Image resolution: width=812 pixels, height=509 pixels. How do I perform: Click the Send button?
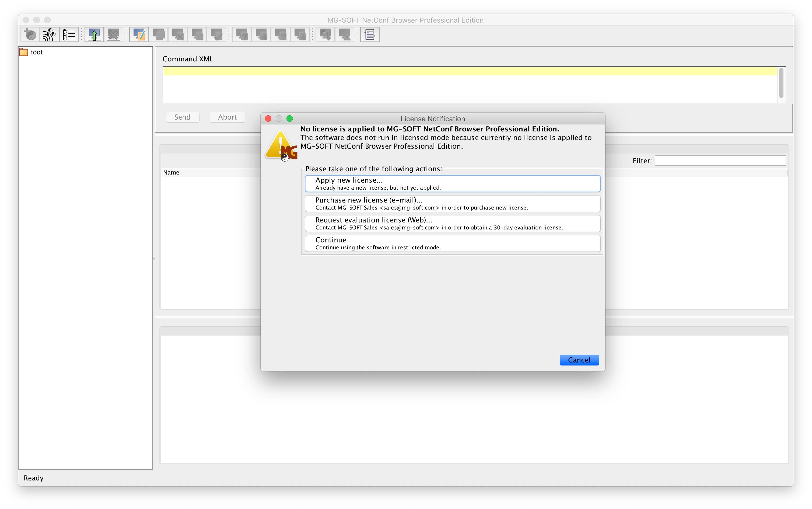coord(182,117)
